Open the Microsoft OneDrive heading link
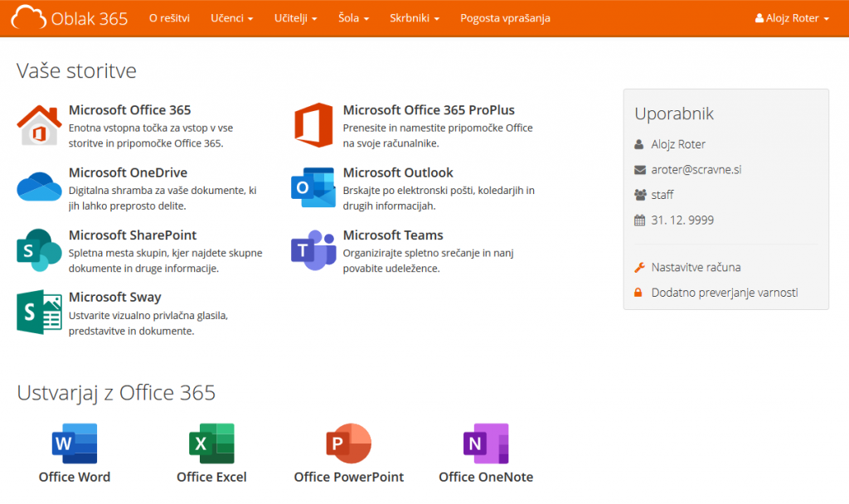849x504 pixels. [x=129, y=172]
